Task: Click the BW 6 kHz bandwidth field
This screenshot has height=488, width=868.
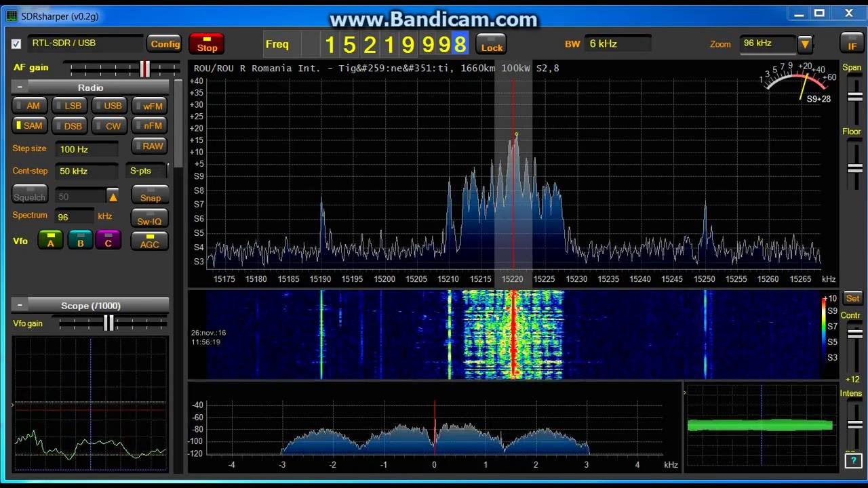Action: coord(617,44)
